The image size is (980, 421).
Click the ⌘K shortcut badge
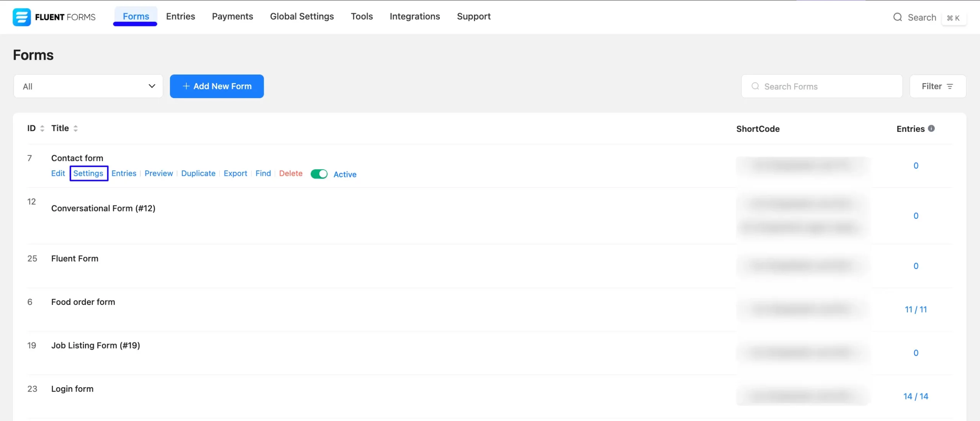coord(954,18)
